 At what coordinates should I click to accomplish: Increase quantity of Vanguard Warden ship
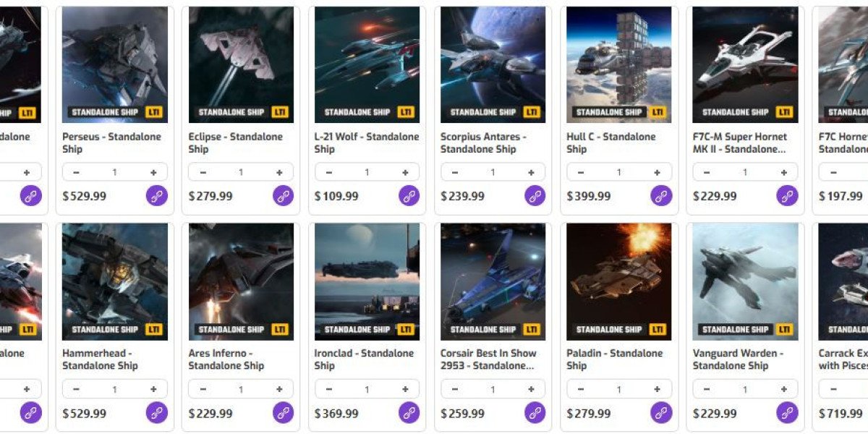click(783, 389)
